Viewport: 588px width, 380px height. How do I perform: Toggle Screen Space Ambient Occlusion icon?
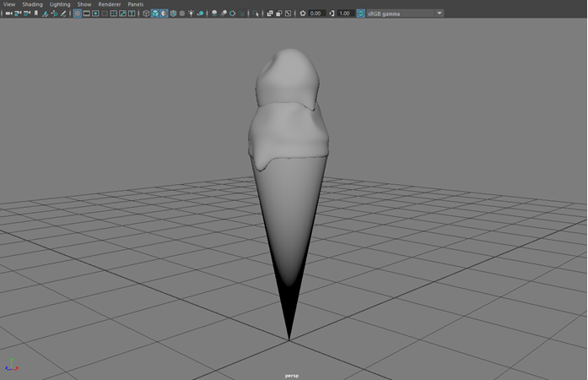coord(214,14)
